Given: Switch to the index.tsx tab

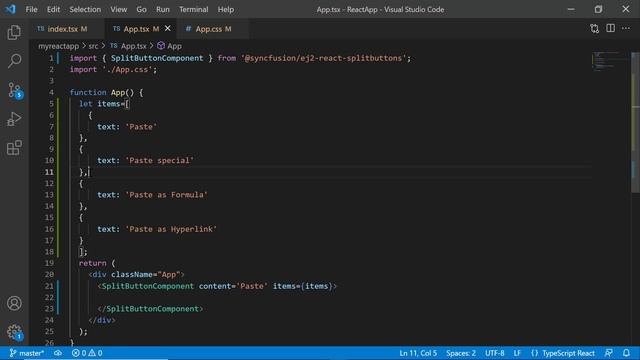Looking at the screenshot, I should point(67,29).
